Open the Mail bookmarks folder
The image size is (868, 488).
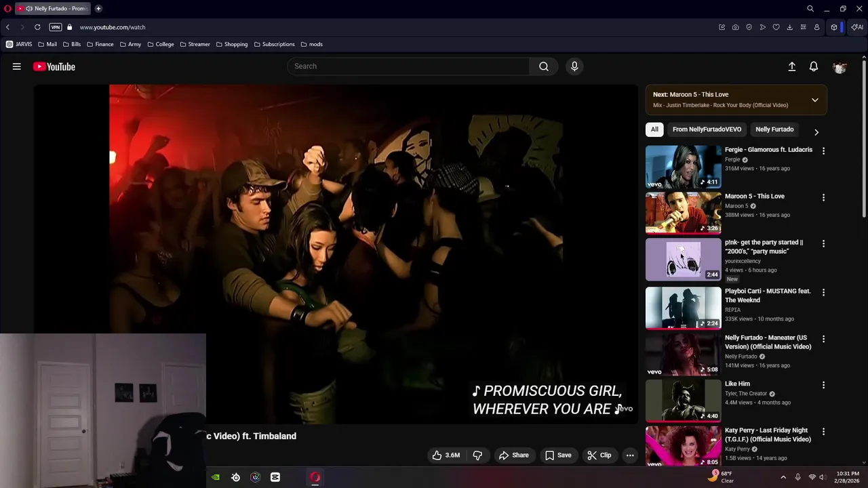coord(47,44)
